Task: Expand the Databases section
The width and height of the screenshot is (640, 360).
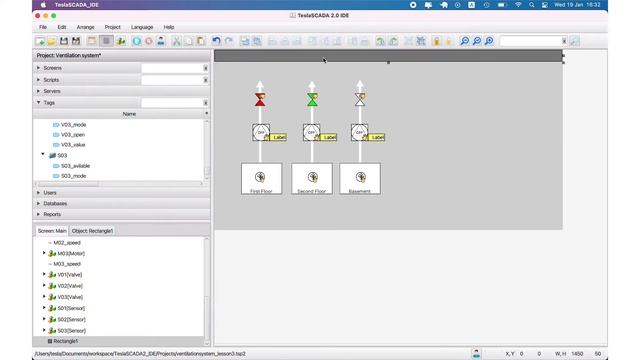Action: tap(39, 203)
